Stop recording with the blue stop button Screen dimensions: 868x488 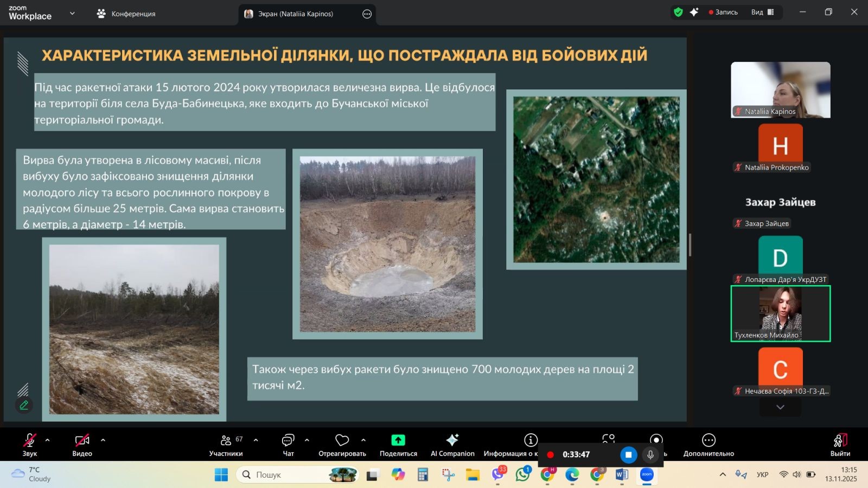click(x=628, y=455)
